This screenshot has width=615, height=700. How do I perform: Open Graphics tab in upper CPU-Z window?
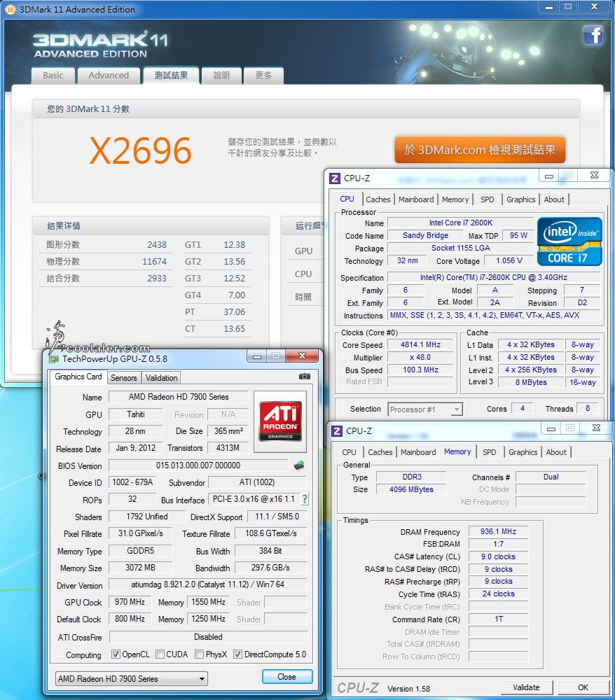point(520,199)
